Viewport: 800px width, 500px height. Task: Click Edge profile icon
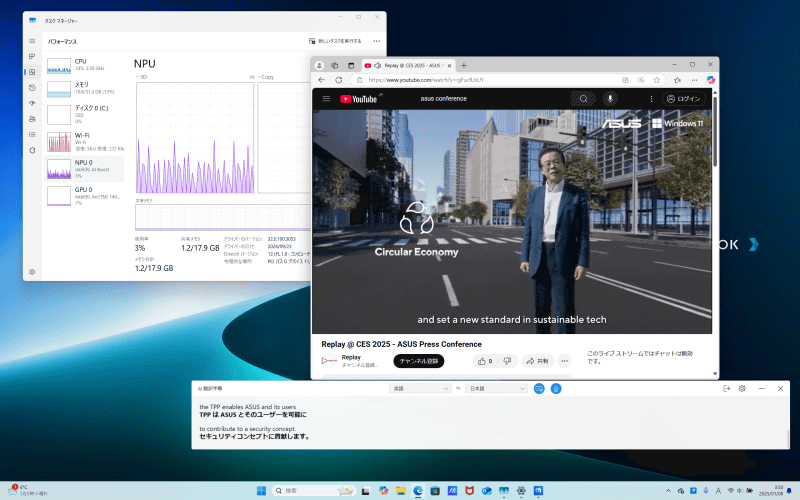[x=319, y=65]
